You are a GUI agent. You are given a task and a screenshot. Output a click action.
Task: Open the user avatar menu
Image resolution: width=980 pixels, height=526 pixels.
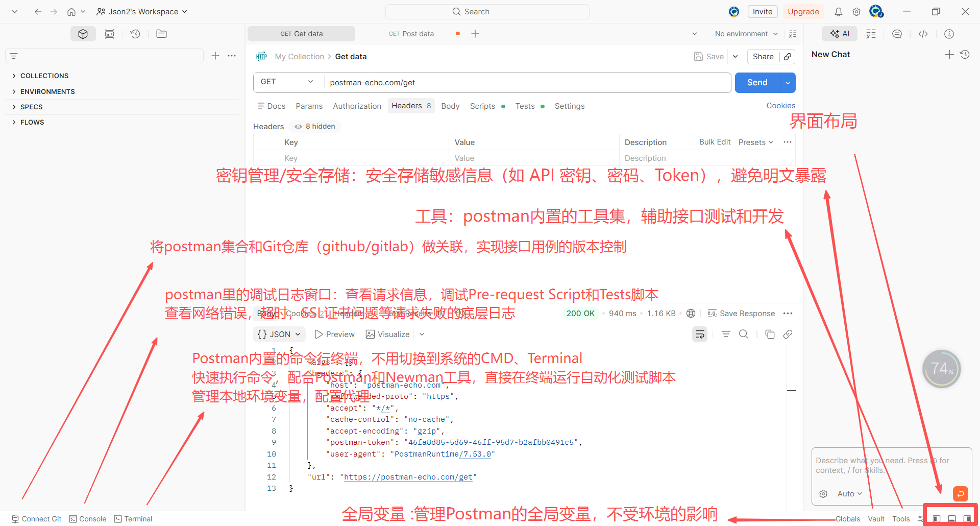(876, 11)
